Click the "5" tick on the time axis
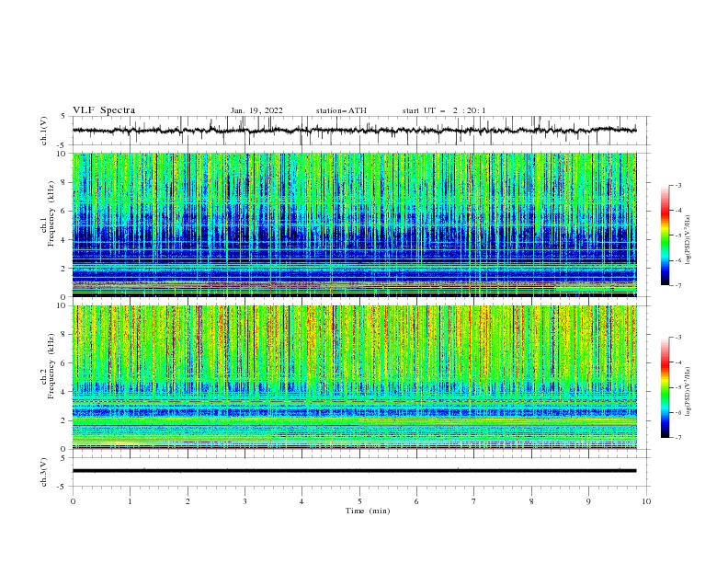 359,501
